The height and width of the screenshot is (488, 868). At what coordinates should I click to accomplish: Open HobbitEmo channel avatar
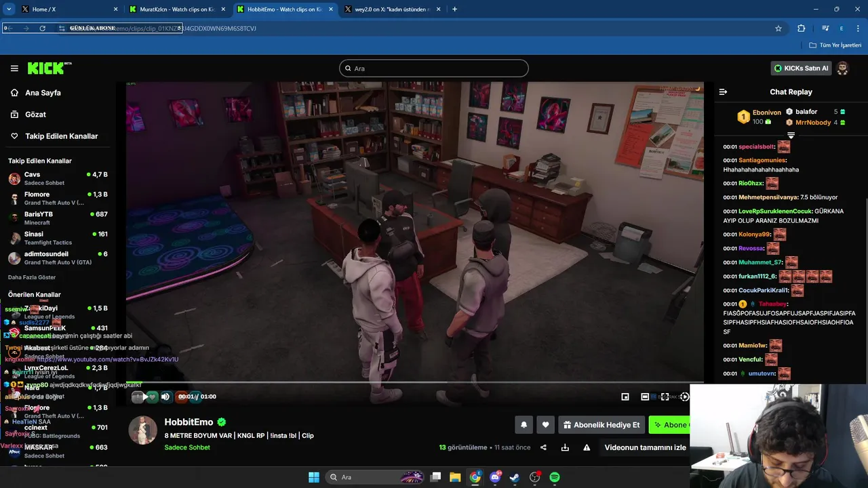[143, 430]
